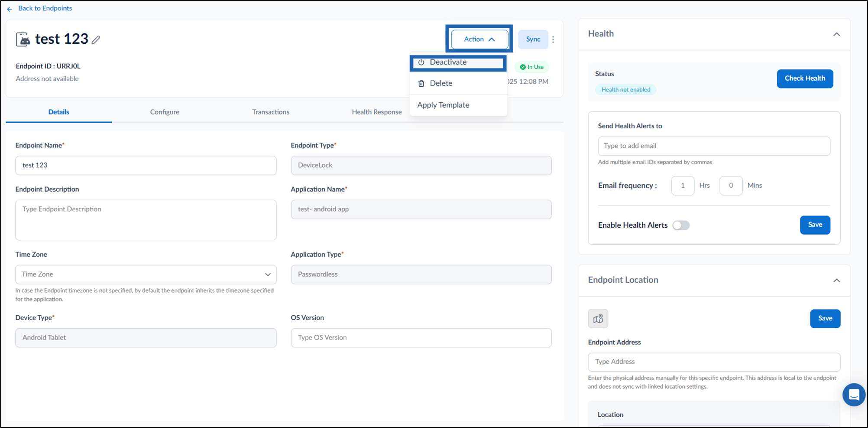868x428 pixels.
Task: Choose Deactivate from the Action menu
Action: click(458, 62)
